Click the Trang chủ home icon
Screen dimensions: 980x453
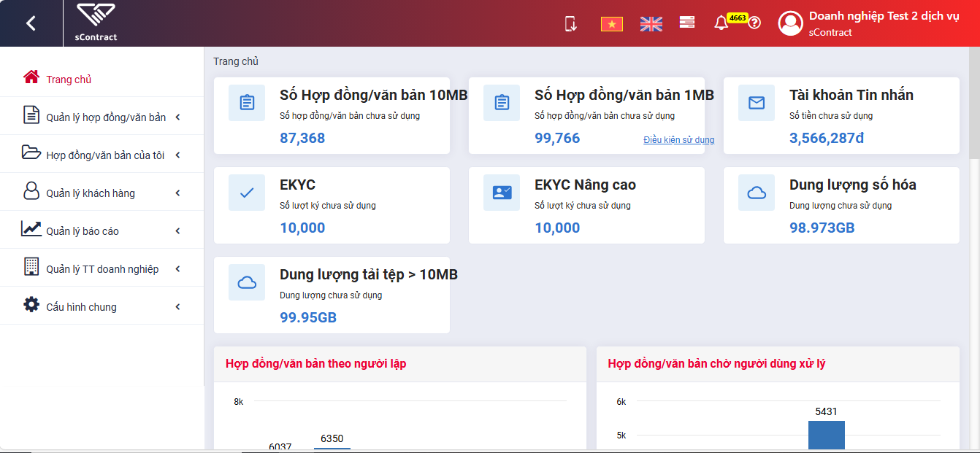tap(31, 77)
